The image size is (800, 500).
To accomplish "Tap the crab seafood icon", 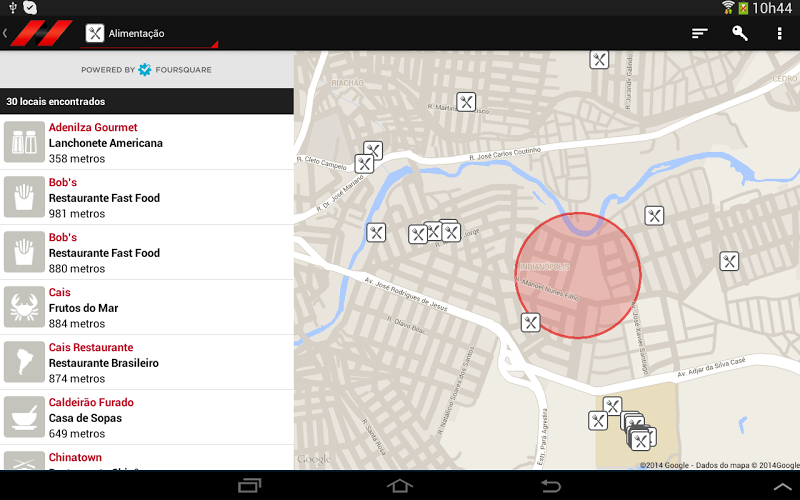I will [24, 307].
